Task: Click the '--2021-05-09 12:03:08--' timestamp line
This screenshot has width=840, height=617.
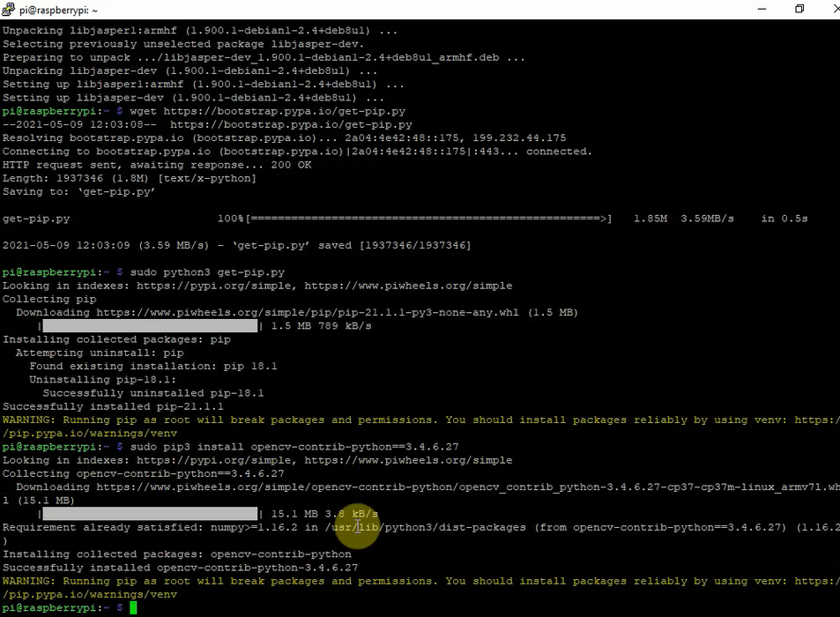Action: (207, 125)
